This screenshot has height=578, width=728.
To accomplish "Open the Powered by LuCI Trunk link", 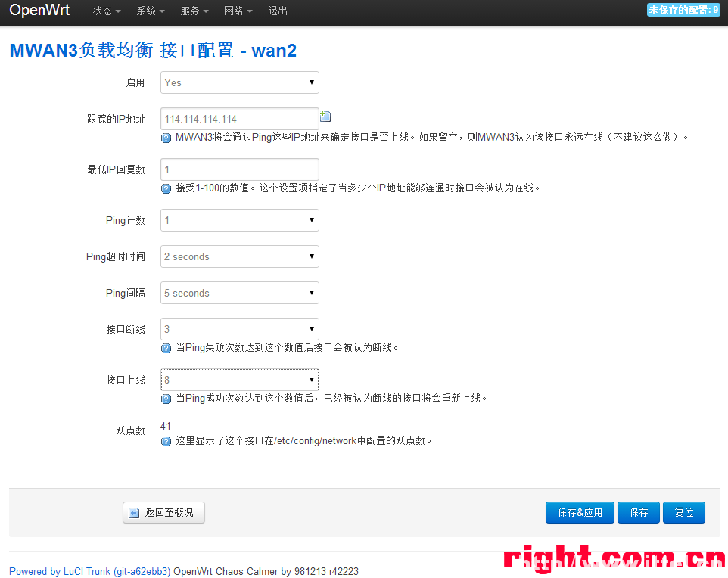I will click(x=89, y=571).
